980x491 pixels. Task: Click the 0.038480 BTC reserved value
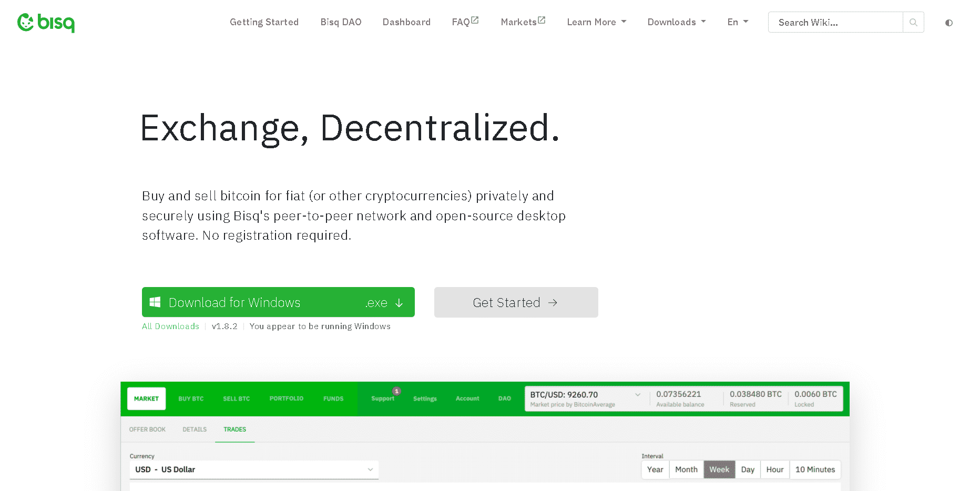[756, 394]
